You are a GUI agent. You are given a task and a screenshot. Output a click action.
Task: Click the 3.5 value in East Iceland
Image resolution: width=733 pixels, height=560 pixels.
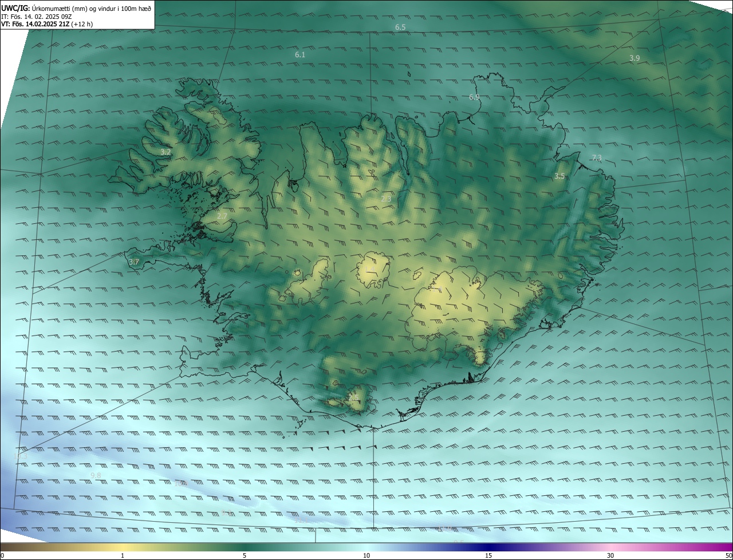point(559,176)
